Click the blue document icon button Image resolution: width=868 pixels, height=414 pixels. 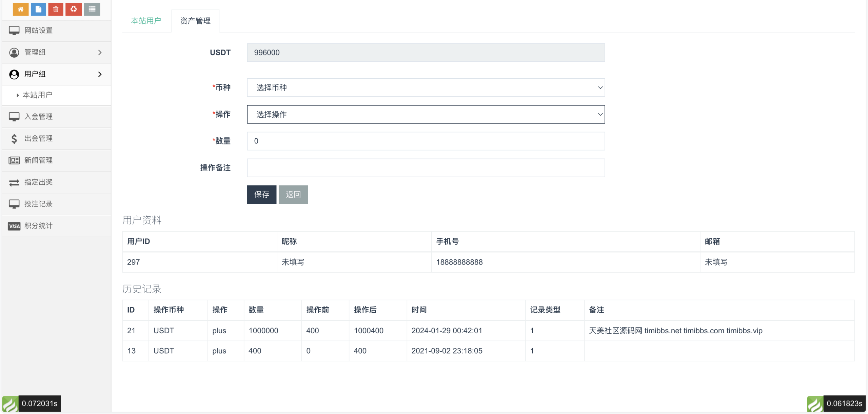38,9
